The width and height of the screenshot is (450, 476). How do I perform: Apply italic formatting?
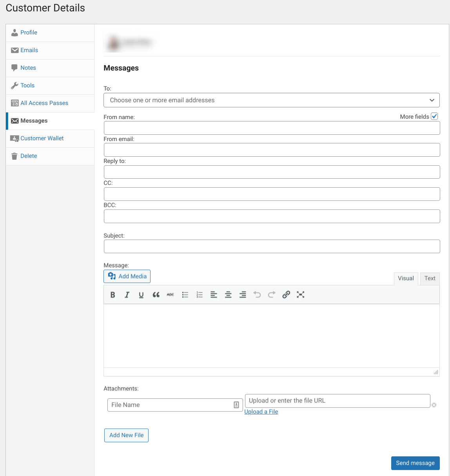click(127, 295)
